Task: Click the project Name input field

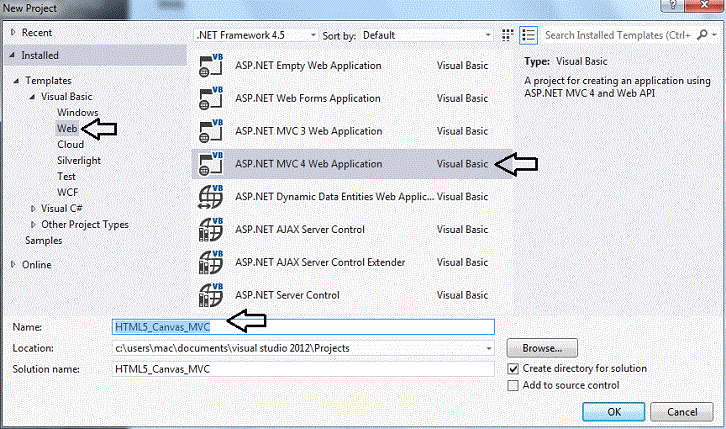Action: point(303,327)
